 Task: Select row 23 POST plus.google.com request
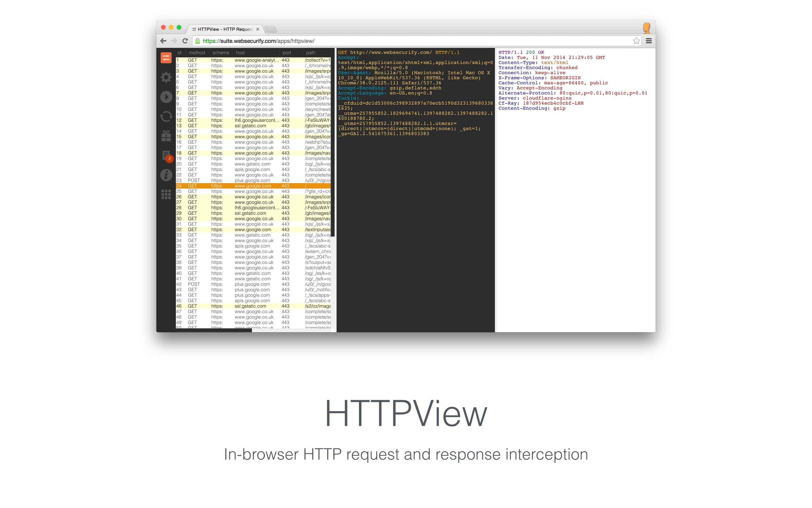(253, 180)
